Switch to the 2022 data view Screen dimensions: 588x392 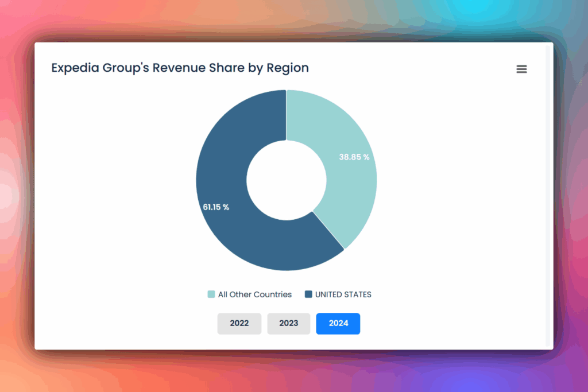tap(239, 323)
